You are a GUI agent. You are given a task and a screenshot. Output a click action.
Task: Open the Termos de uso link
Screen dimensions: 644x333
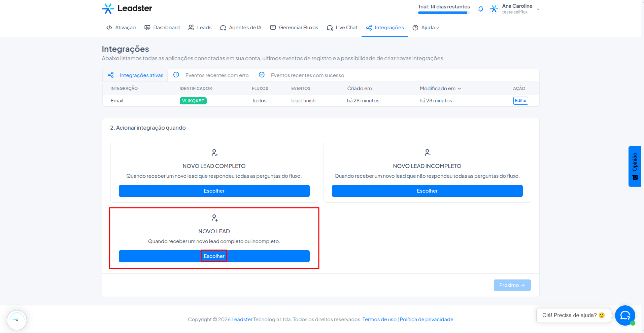379,320
